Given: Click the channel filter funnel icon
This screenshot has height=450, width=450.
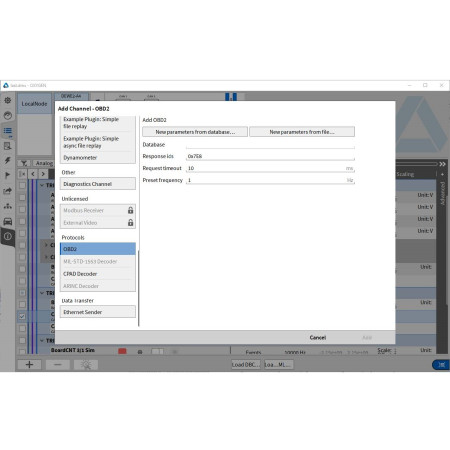Looking at the screenshot, I should point(24,163).
